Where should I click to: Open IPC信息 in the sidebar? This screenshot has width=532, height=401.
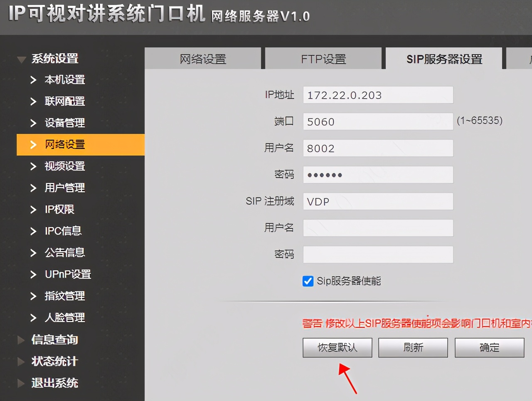[x=63, y=231]
